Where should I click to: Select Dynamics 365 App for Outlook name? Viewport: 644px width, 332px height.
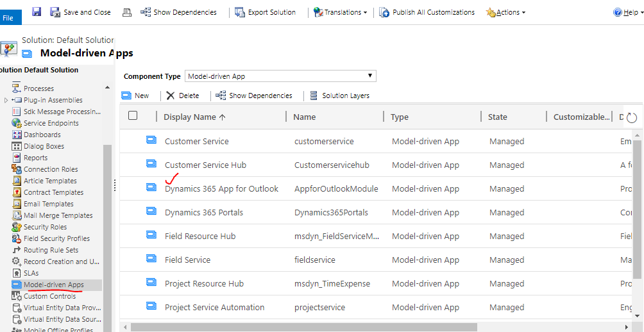point(221,189)
